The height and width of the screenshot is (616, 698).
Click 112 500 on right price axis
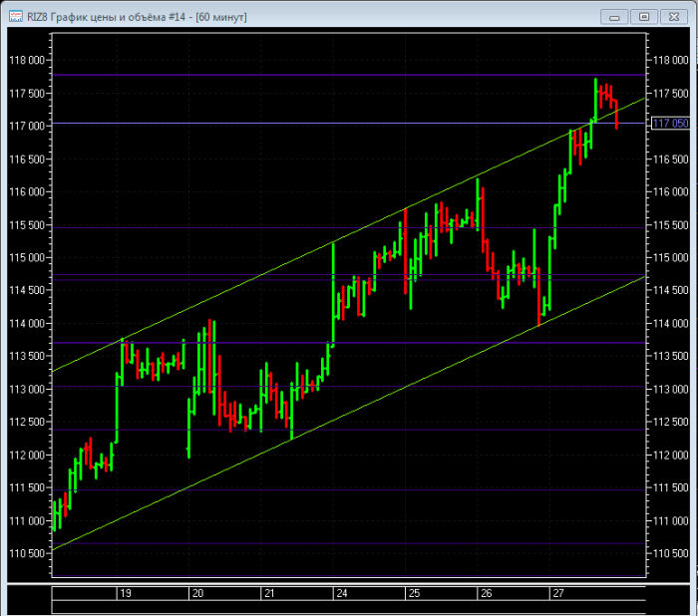[x=670, y=422]
